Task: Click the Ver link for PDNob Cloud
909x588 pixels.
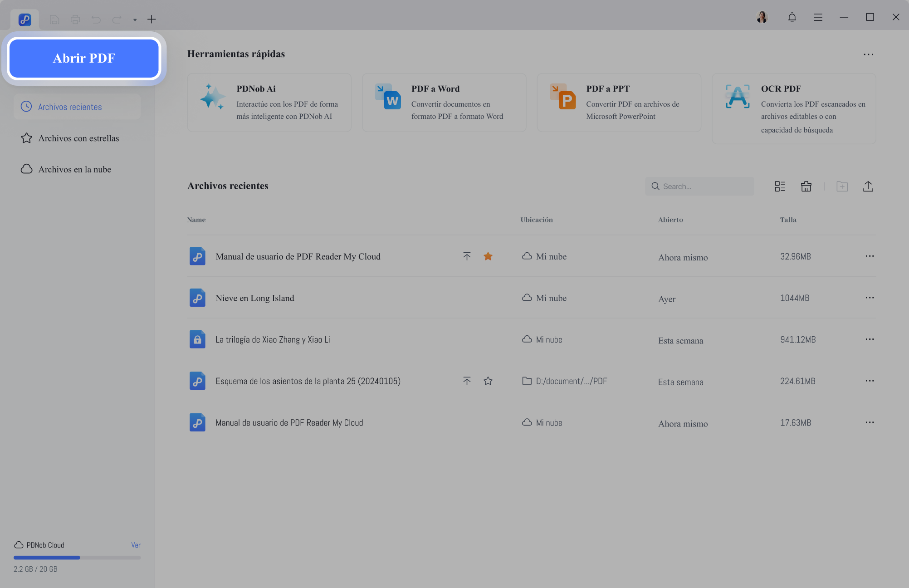Action: point(136,545)
